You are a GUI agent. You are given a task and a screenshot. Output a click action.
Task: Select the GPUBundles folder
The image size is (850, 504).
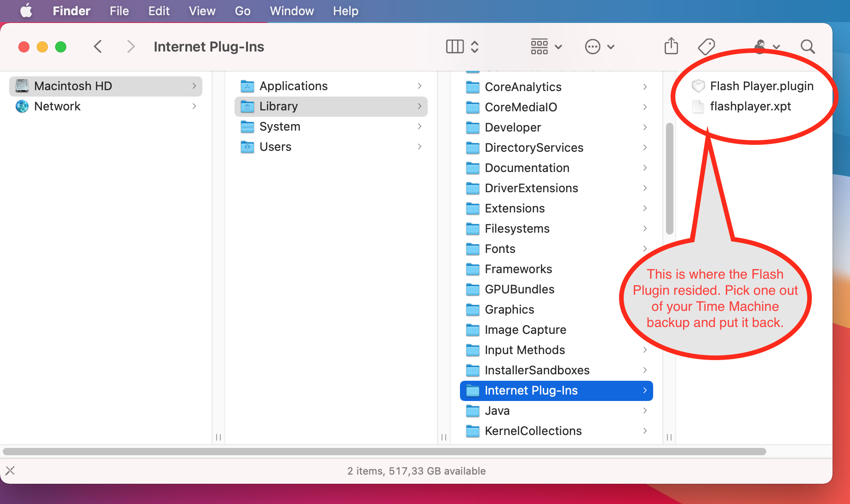557,289
